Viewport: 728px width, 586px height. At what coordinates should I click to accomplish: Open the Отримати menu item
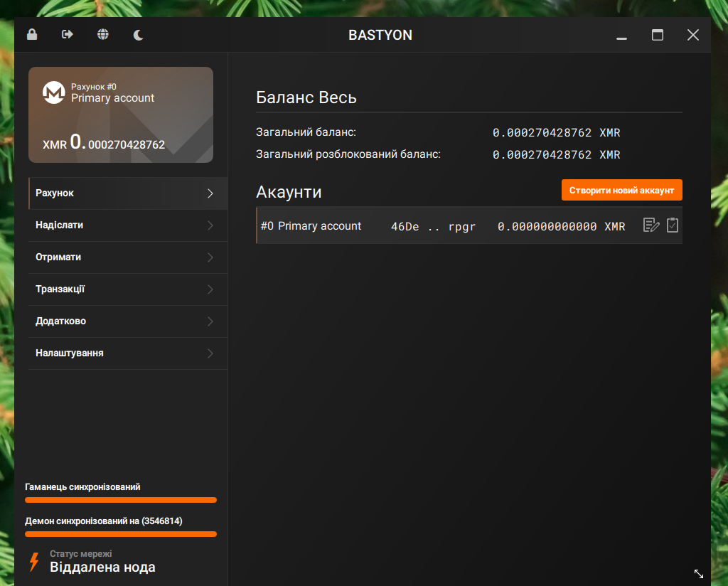58,257
